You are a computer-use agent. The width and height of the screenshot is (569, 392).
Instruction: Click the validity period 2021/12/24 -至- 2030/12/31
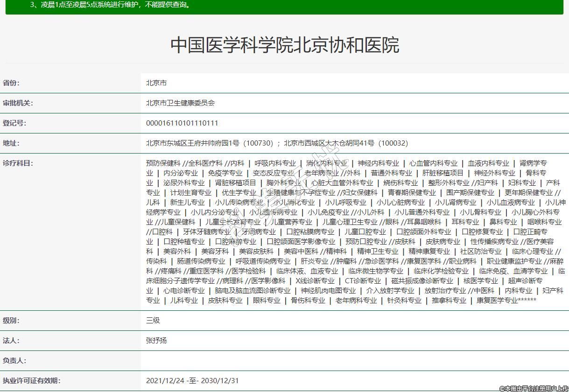pos(192,381)
